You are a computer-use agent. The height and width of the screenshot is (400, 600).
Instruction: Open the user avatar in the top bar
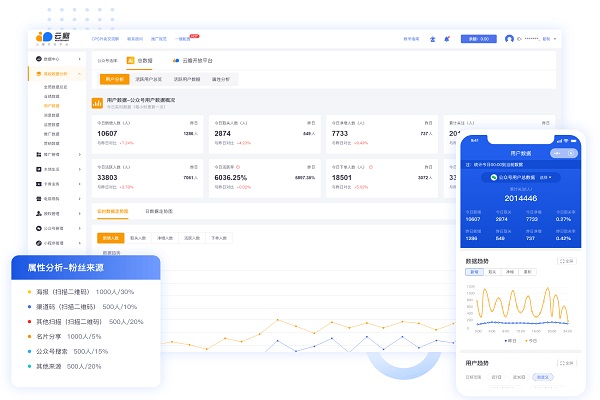point(510,39)
